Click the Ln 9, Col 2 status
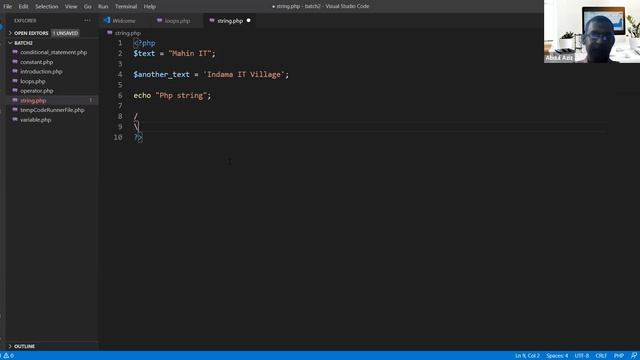 (x=527, y=356)
